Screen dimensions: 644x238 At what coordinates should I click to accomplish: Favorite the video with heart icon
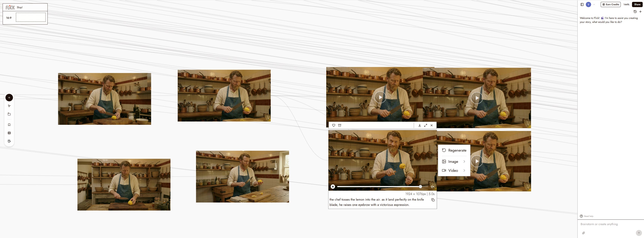tap(334, 126)
